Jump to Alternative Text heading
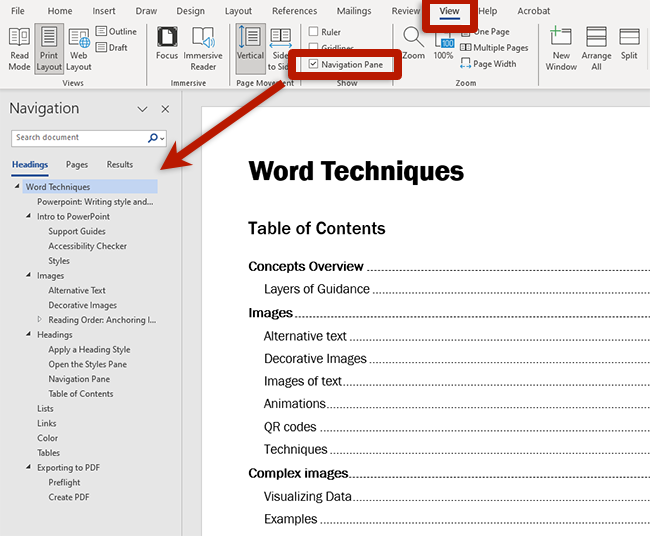 coord(77,291)
